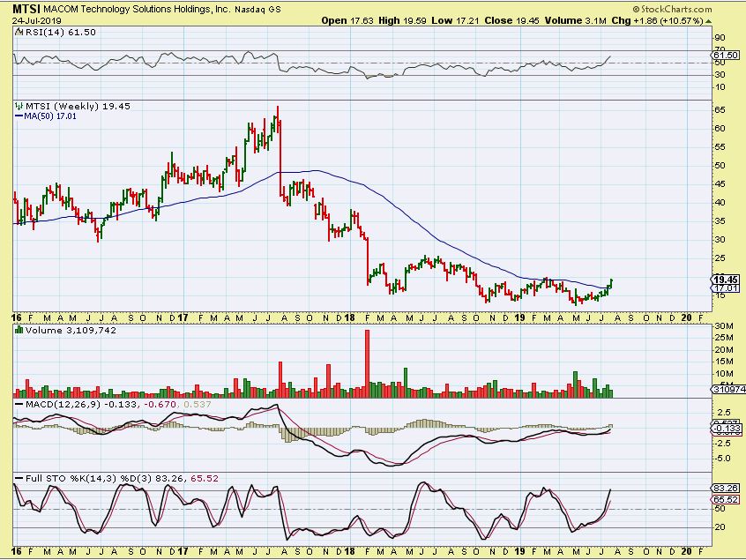Click the Volume 3.1M value in the header

tap(576, 20)
